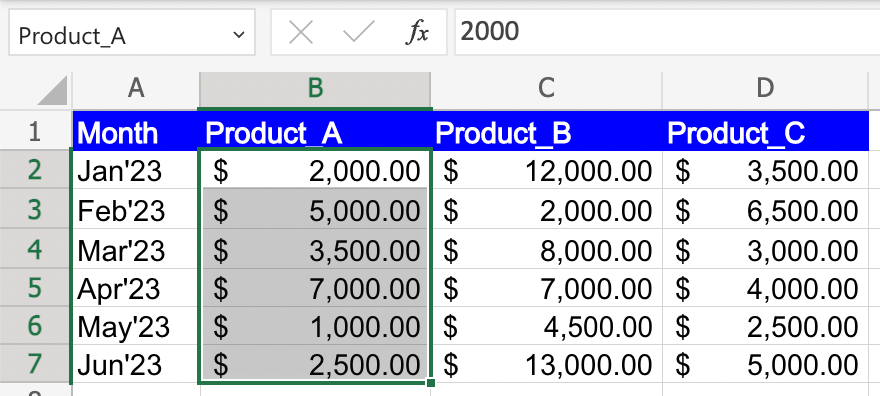This screenshot has width=880, height=396.
Task: Select Product_B value 2,000.00 for Feb'23
Action: point(546,209)
